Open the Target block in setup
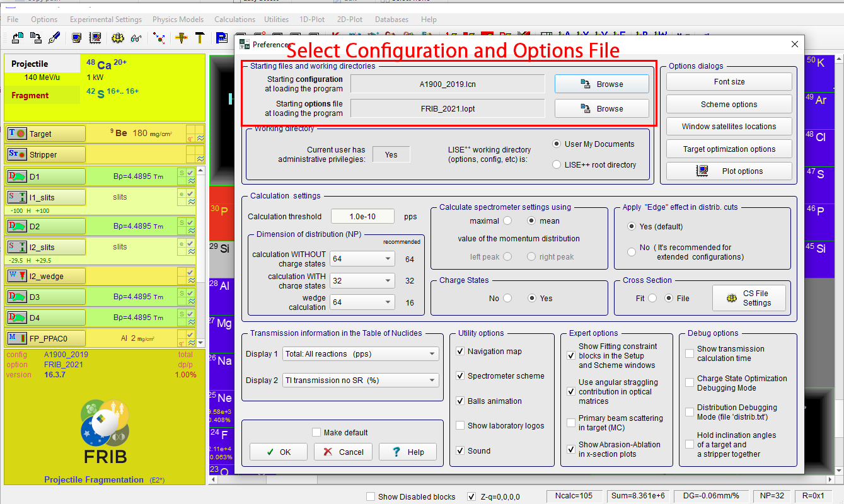The width and height of the screenshot is (844, 504). pos(46,134)
